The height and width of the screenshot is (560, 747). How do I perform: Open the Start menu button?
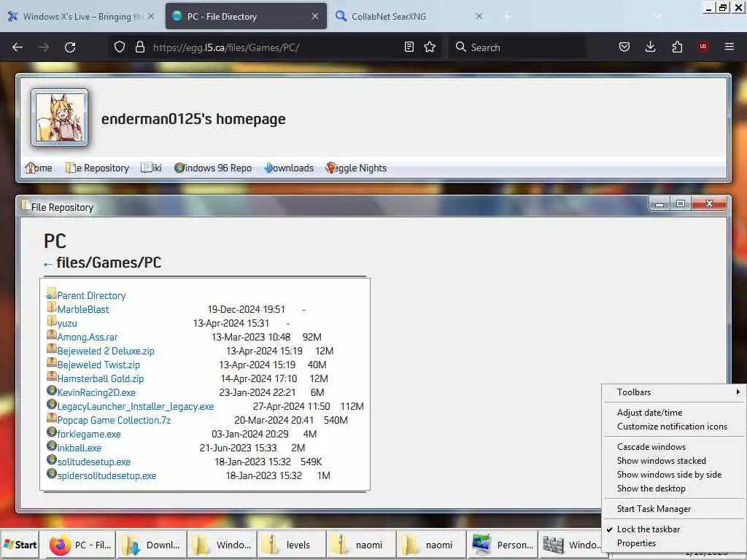coord(20,545)
